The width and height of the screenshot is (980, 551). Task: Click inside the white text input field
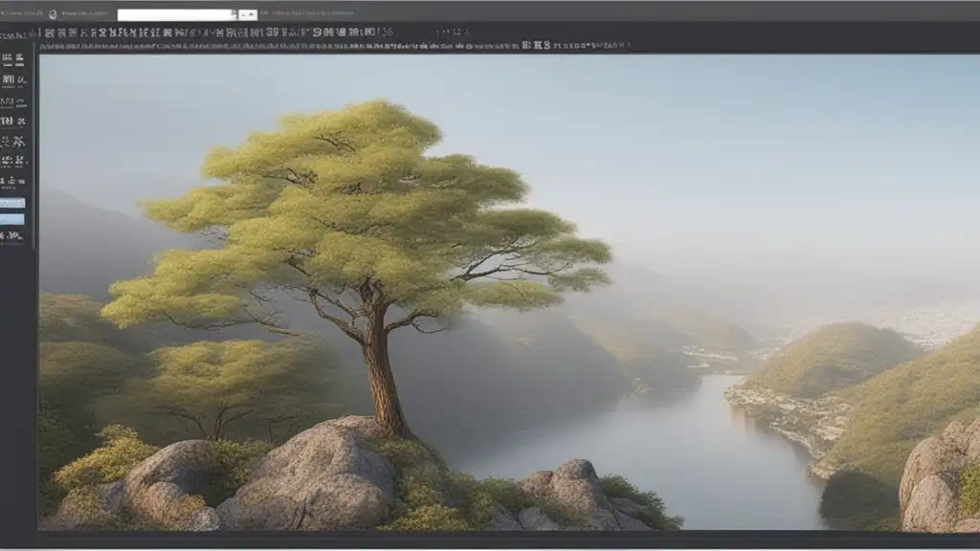[172, 14]
